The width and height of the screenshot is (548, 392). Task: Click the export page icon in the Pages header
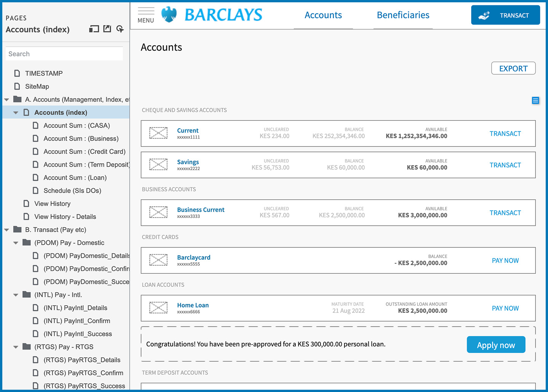coord(107,29)
